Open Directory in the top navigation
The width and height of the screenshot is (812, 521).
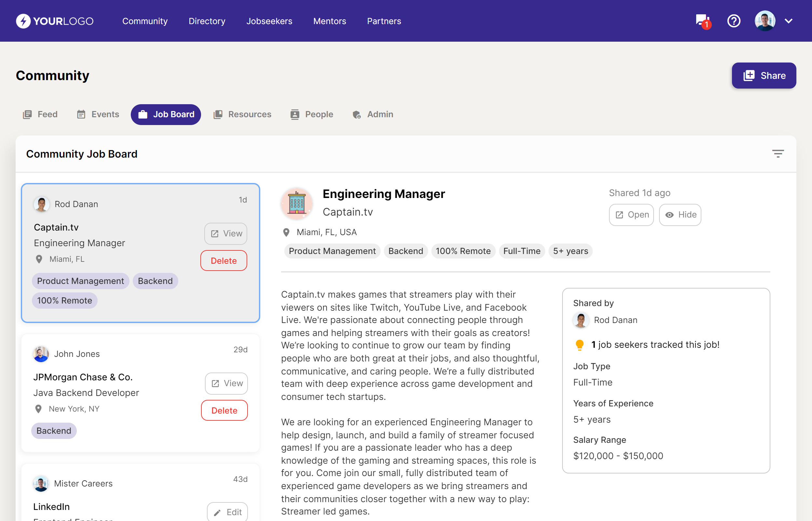207,21
